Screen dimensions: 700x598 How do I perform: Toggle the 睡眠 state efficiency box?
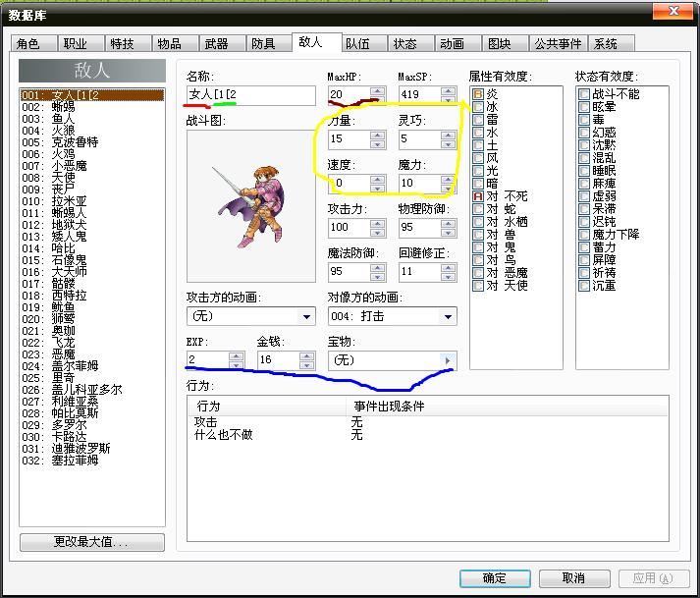[x=584, y=171]
